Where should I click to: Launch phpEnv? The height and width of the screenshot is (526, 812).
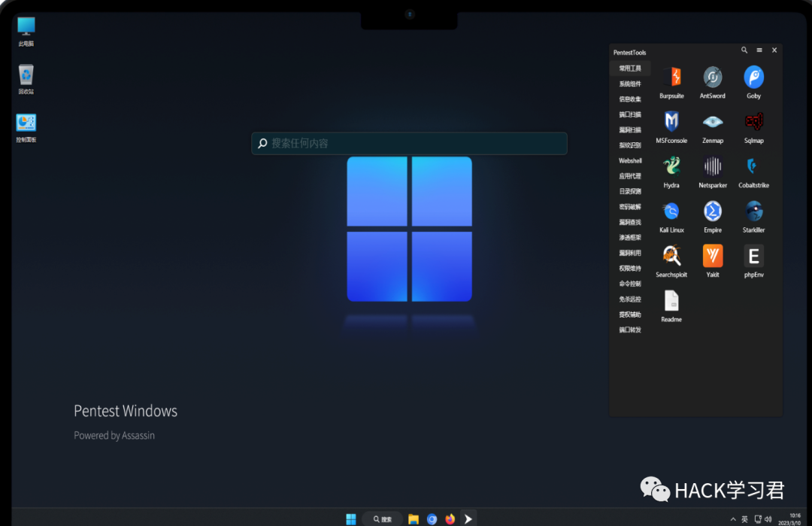tap(753, 261)
